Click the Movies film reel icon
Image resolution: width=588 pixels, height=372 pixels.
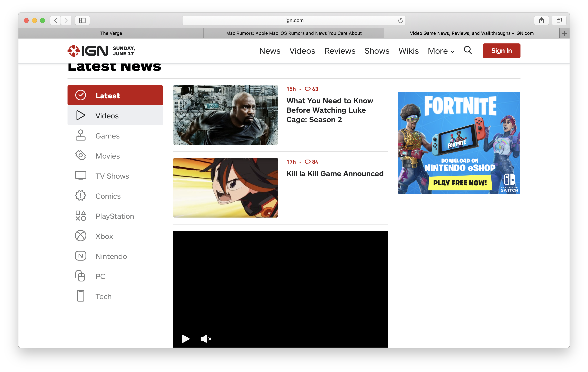(x=81, y=155)
